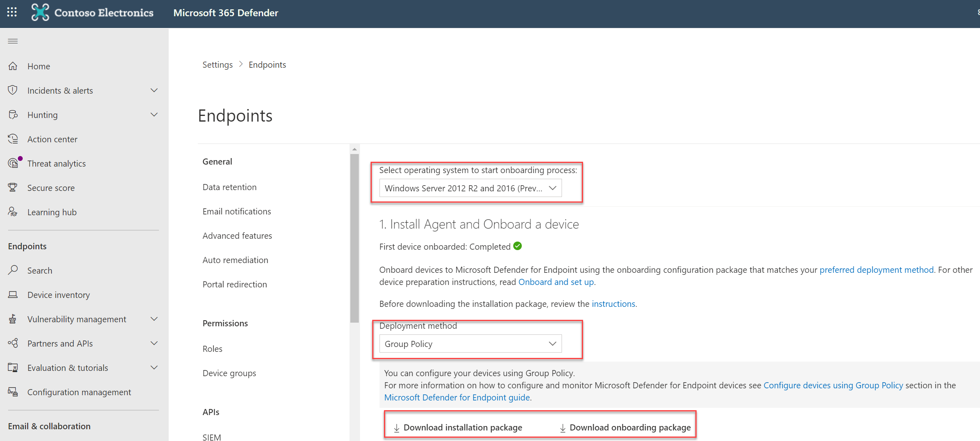Viewport: 980px width, 441px height.
Task: Click the Learning hub icon
Action: 13,212
